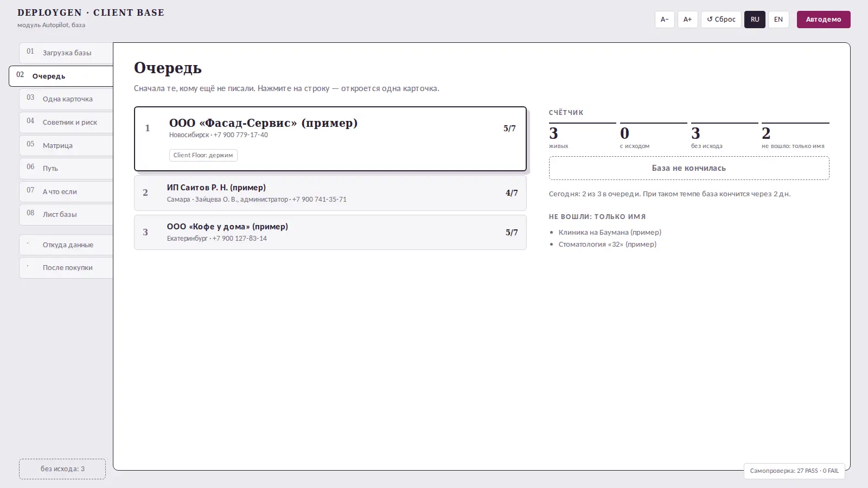Go to Одна карточка section

click(x=66, y=99)
